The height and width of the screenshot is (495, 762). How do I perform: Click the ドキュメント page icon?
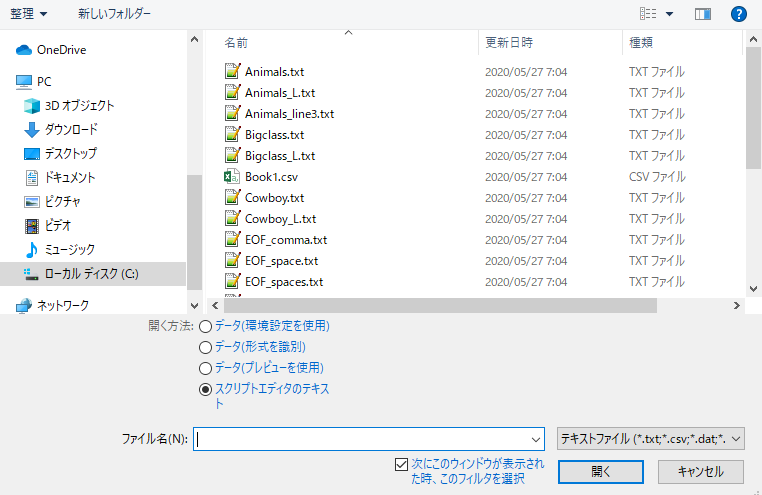[x=32, y=177]
